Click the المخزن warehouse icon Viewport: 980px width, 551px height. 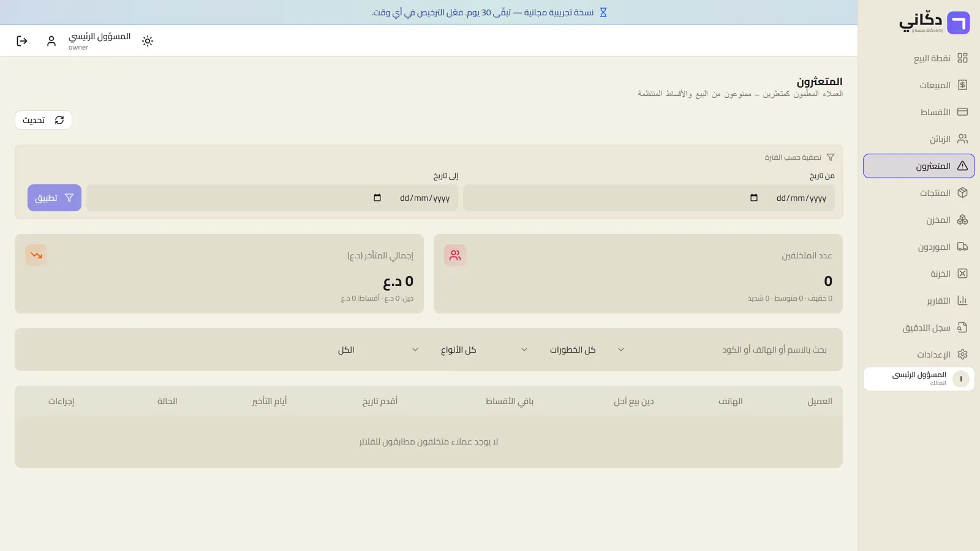pyautogui.click(x=962, y=220)
